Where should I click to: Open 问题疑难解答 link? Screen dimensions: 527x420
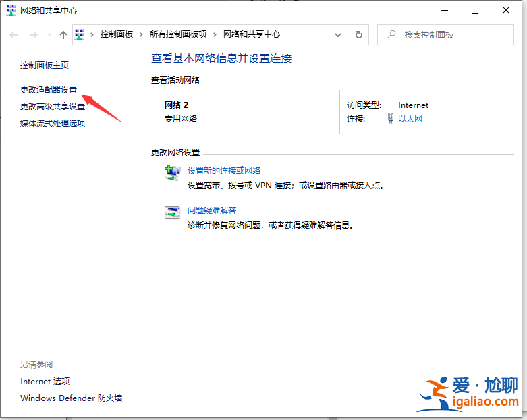[212, 211]
